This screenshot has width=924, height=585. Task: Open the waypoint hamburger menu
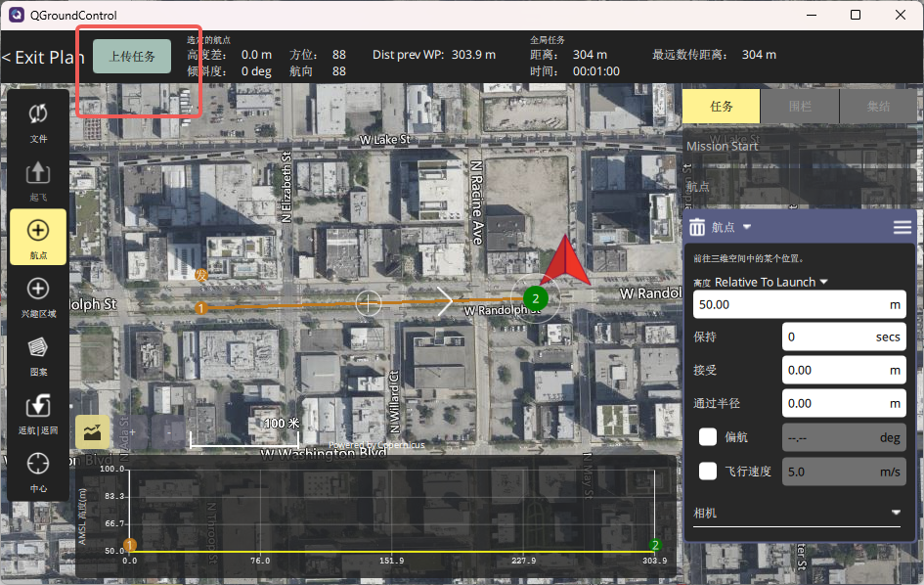click(x=902, y=227)
